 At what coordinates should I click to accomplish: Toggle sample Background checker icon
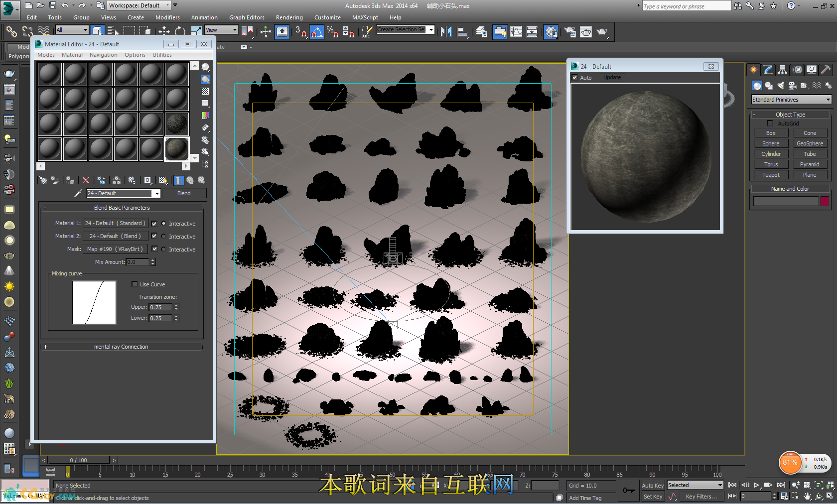[x=205, y=91]
